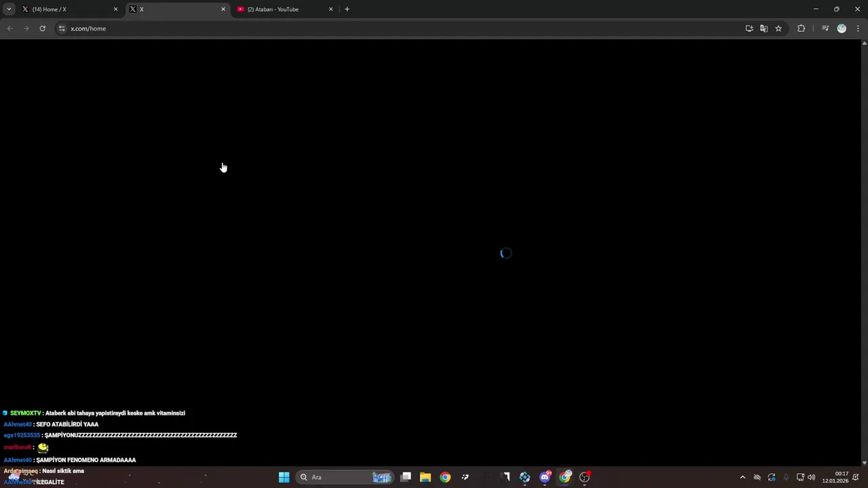Click chat message "SEFO ATABİLİRDİ YAAA"
The image size is (868, 488).
click(x=67, y=424)
